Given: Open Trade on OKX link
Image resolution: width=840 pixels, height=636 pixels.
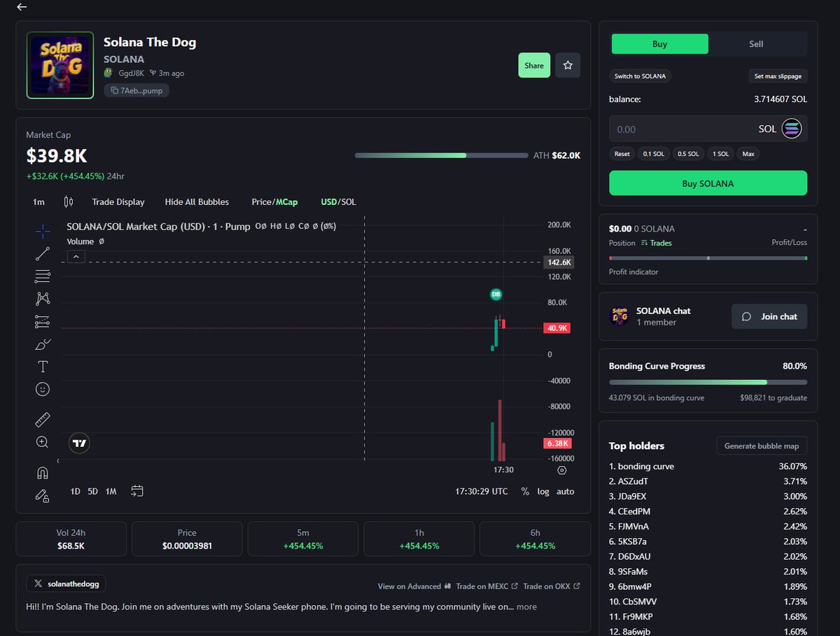Looking at the screenshot, I should tap(551, 586).
